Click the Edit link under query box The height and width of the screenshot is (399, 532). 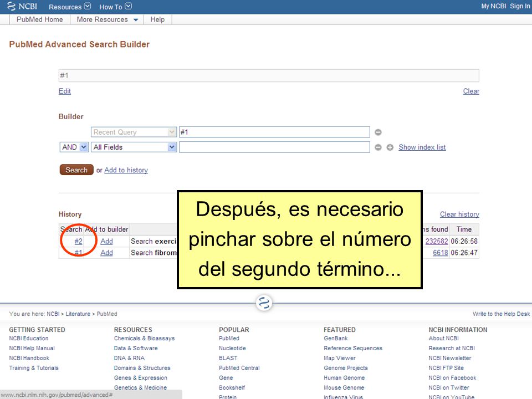[x=64, y=91]
